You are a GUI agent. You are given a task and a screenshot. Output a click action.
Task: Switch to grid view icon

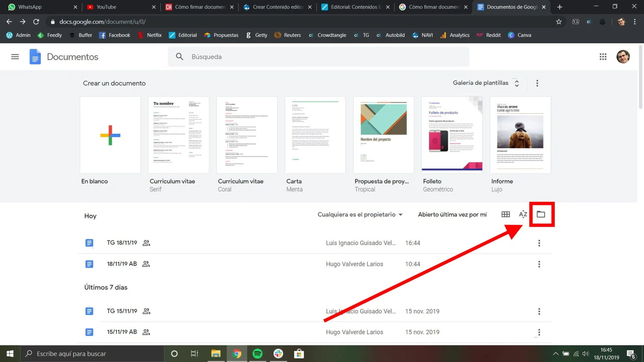[x=505, y=214]
